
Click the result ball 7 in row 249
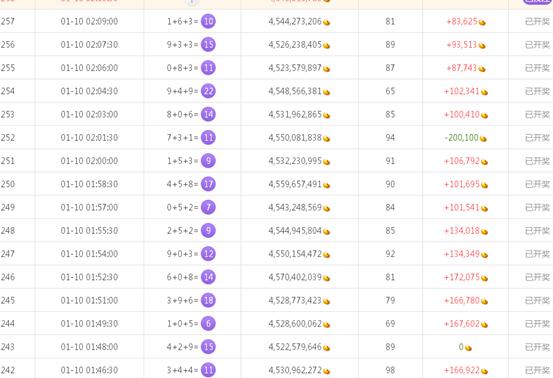(208, 207)
